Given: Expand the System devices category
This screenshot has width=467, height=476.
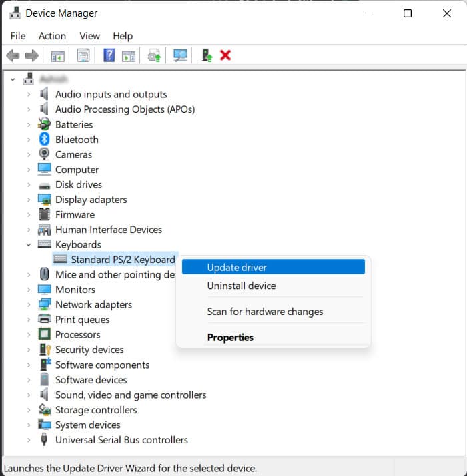Looking at the screenshot, I should (x=29, y=425).
